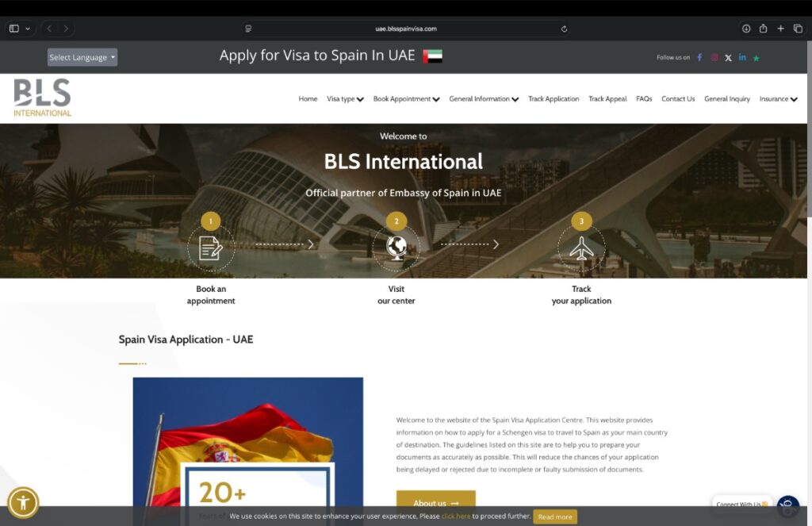Click the BLS International logo
The height and width of the screenshot is (526, 812).
tap(43, 98)
